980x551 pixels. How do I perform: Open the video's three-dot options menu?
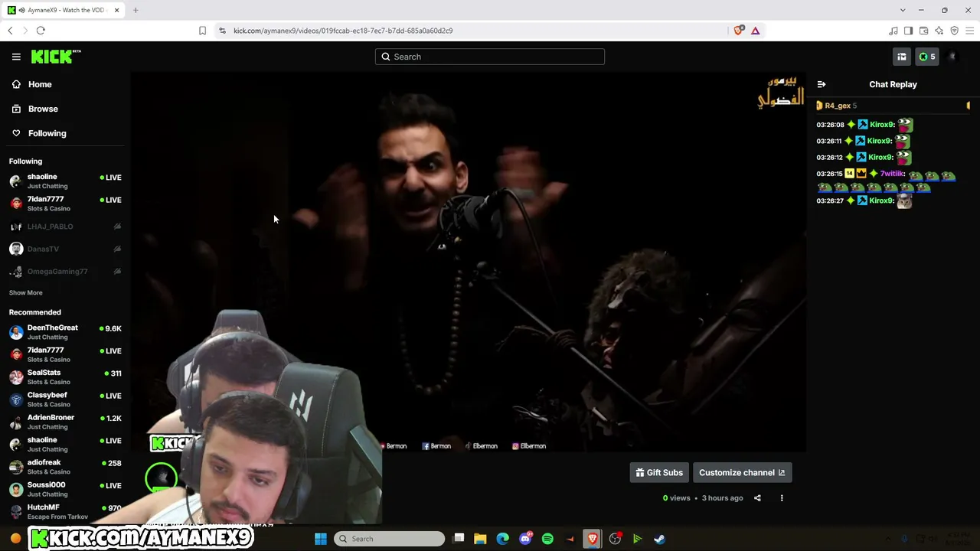click(782, 498)
